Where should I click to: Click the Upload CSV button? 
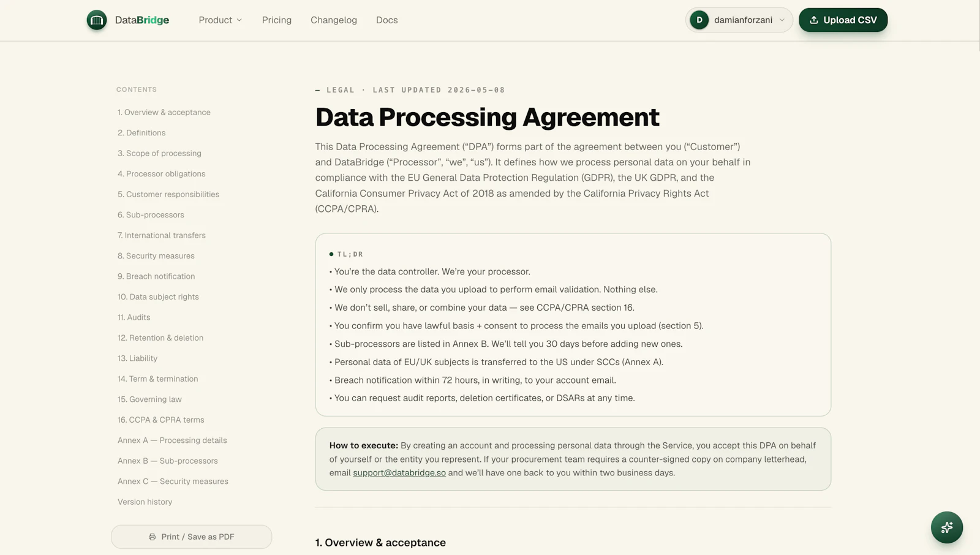point(843,20)
